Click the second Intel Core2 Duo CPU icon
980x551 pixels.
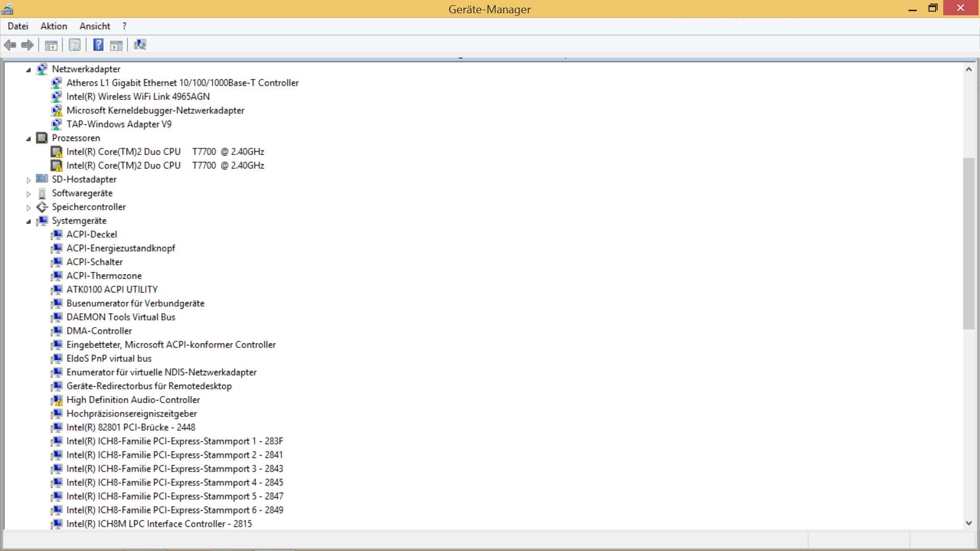pyautogui.click(x=57, y=165)
